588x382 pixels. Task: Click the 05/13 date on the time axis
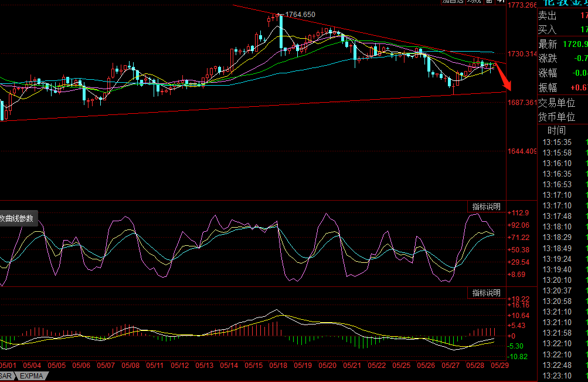(x=205, y=365)
